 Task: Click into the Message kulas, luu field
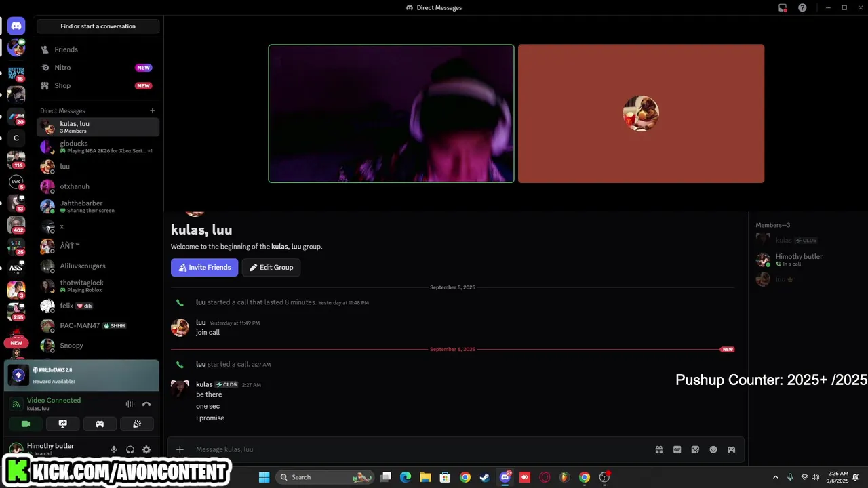(x=420, y=449)
